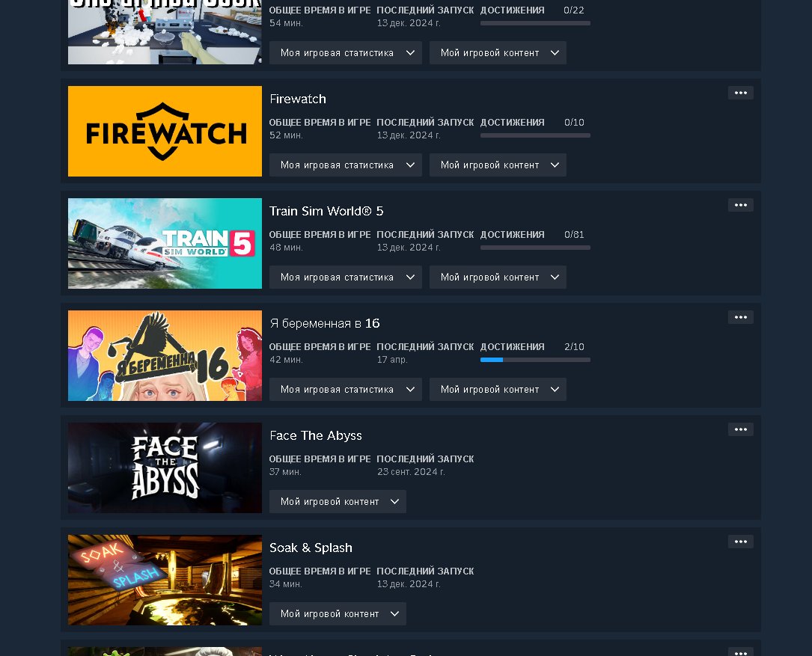The width and height of the screenshot is (812, 656).
Task: Open the Firewatch game title link
Action: pyautogui.click(x=298, y=99)
